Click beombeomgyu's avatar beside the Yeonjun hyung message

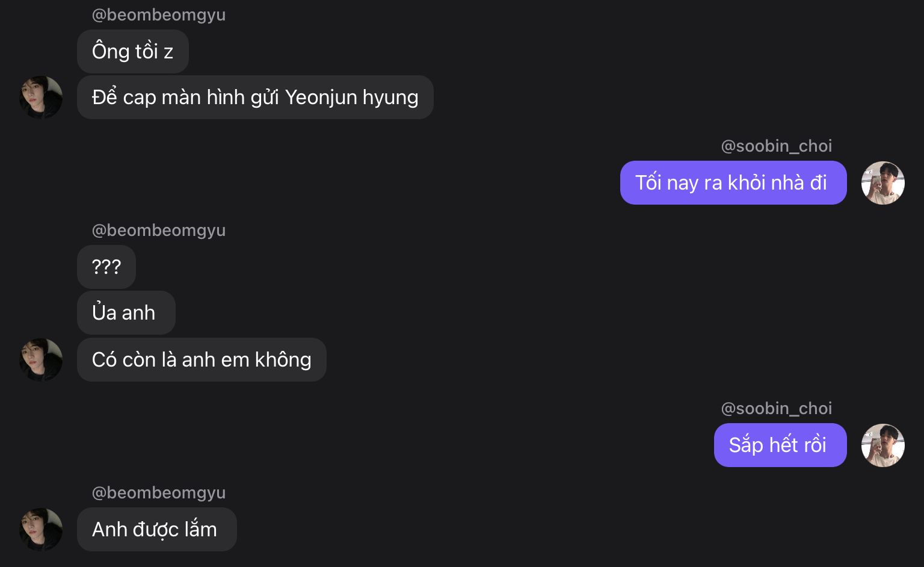coord(41,98)
